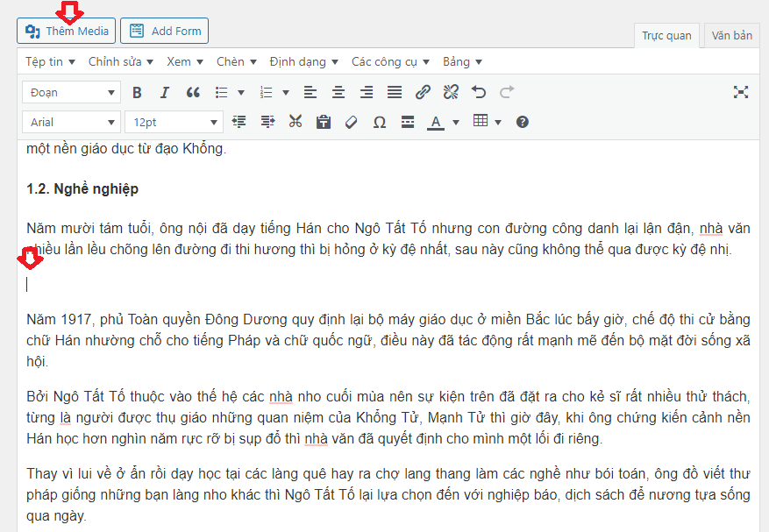
Task: Click the insert link icon
Action: pyautogui.click(x=423, y=92)
